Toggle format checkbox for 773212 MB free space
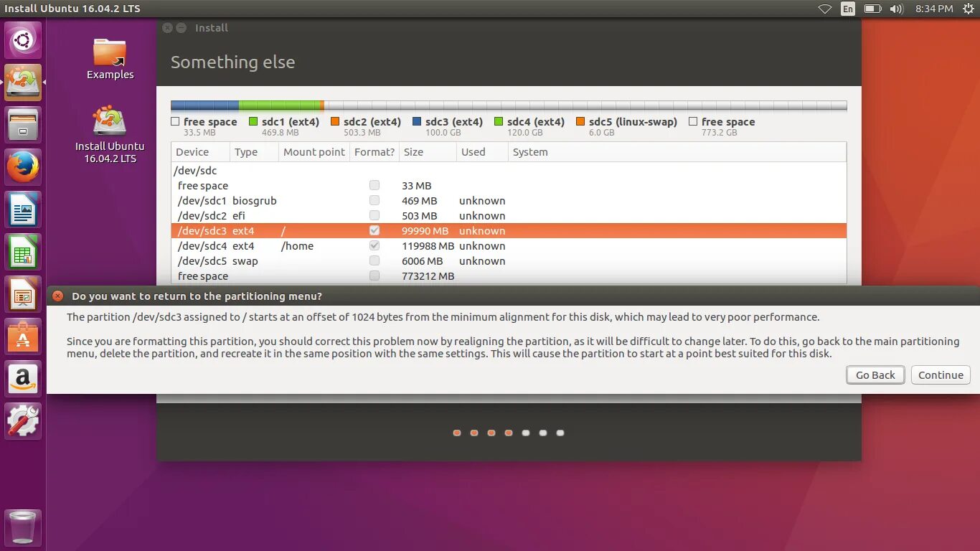 374,275
